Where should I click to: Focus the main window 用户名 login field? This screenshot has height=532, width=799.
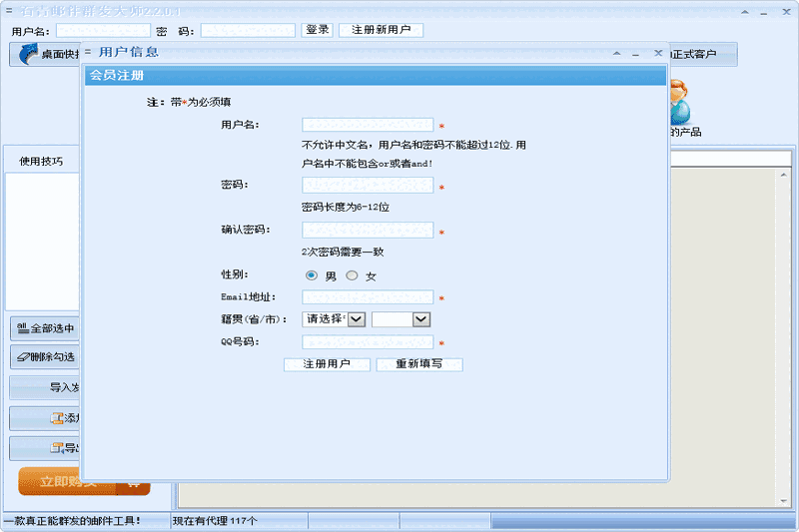103,31
